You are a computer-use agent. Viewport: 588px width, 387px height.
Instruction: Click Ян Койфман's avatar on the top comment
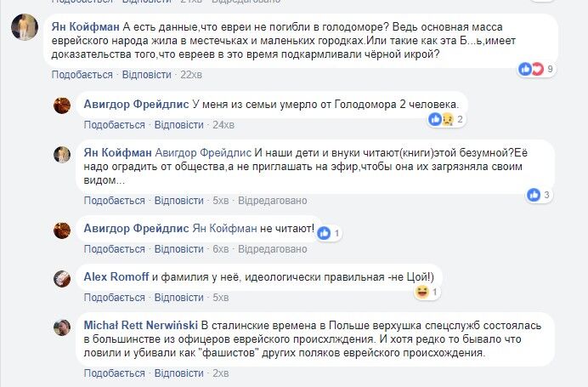pyautogui.click(x=24, y=28)
